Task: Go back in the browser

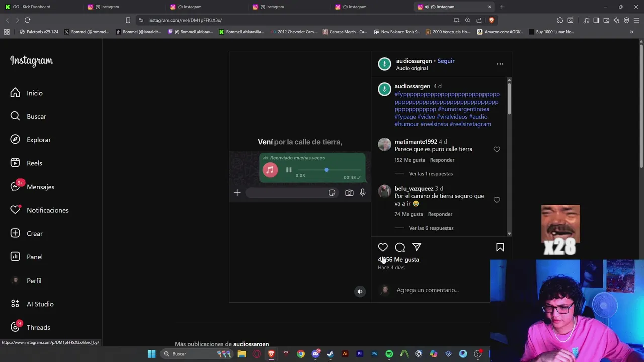Action: (7, 20)
